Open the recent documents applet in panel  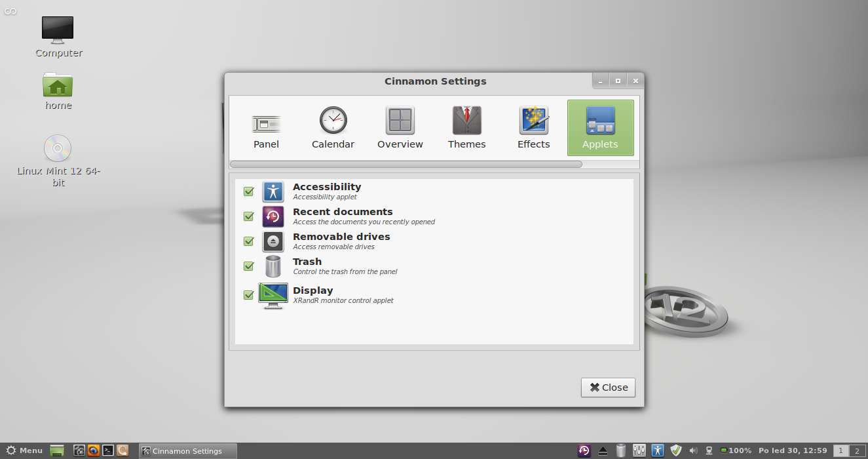584,450
